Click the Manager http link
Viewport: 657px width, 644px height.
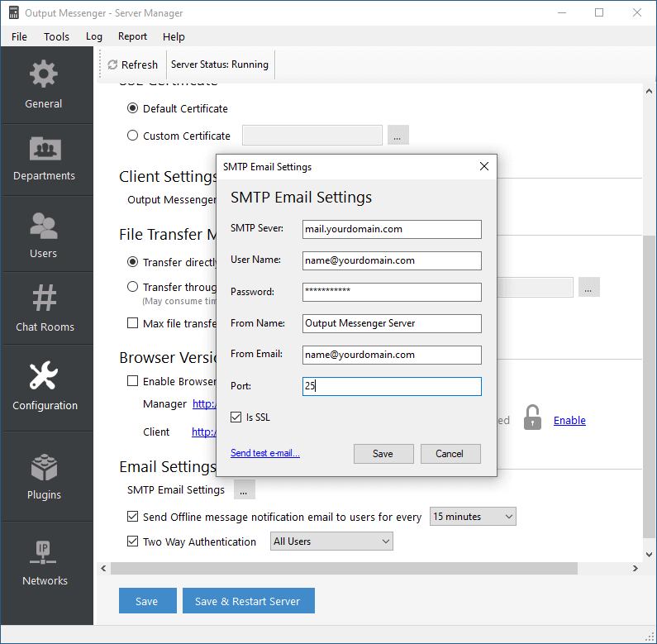(204, 403)
